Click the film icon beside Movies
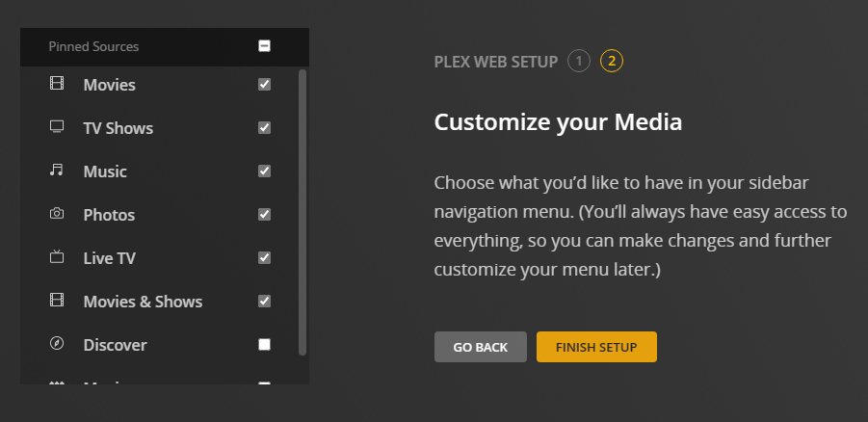 (x=56, y=84)
